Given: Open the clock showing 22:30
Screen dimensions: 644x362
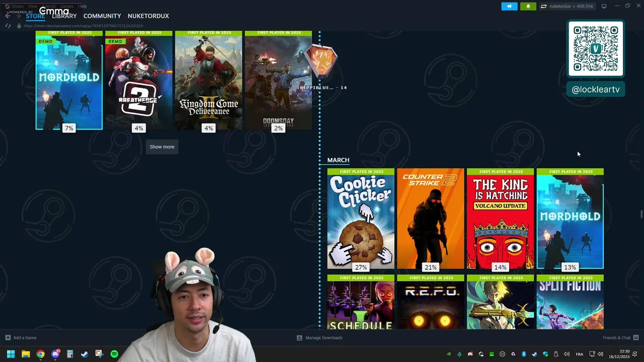Looking at the screenshot, I should [x=619, y=354].
